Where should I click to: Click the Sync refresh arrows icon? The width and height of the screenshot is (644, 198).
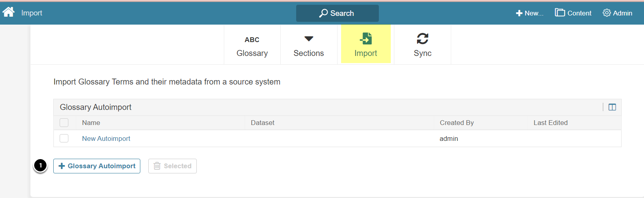(423, 38)
